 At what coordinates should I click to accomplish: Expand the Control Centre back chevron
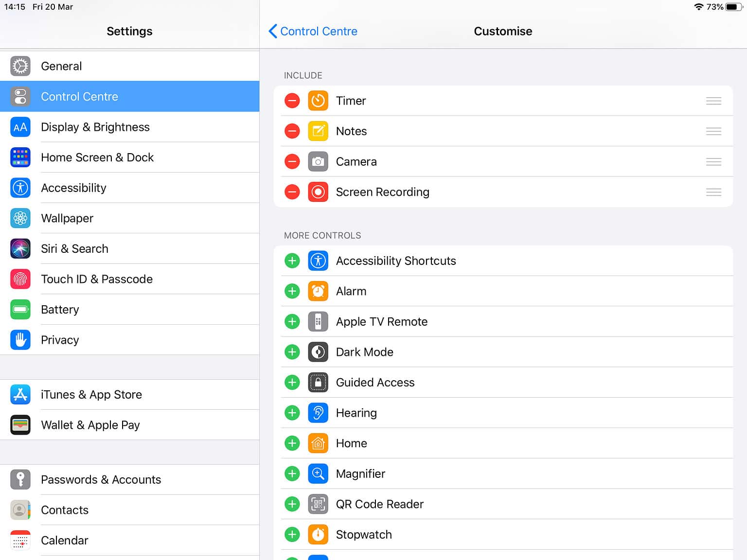273,31
